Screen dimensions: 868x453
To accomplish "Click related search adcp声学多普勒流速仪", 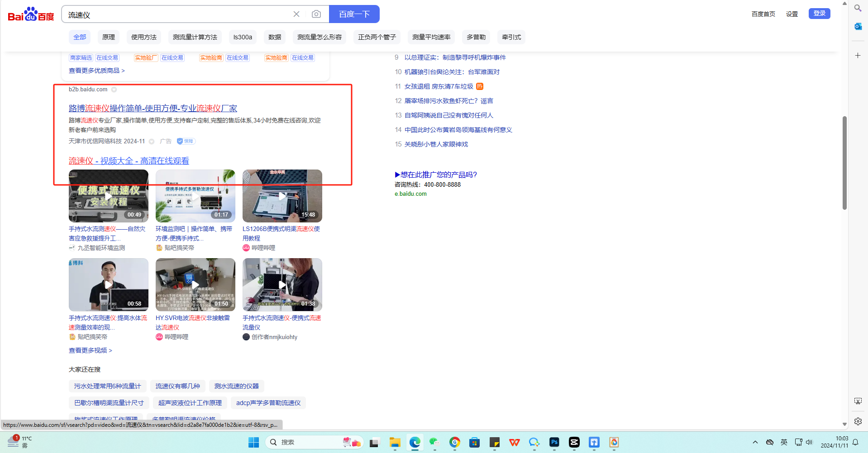I will [x=268, y=403].
